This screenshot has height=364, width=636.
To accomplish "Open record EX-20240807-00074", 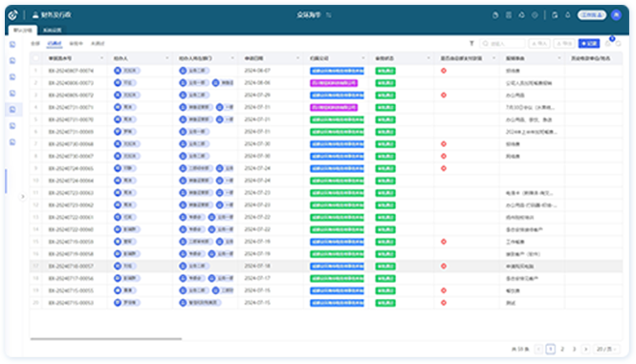I will point(71,71).
